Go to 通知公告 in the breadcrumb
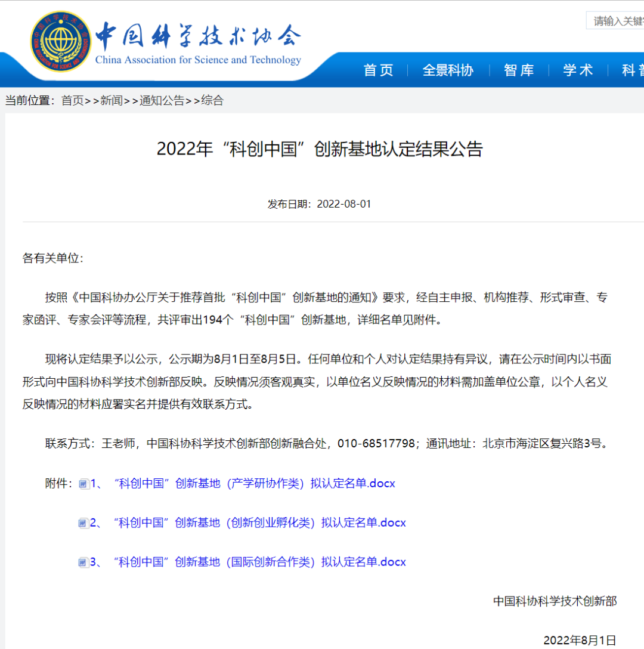The height and width of the screenshot is (649, 644). tap(162, 101)
